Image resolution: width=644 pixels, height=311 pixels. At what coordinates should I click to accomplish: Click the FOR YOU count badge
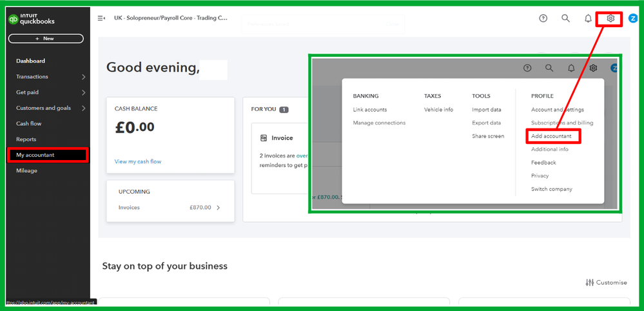coord(284,110)
